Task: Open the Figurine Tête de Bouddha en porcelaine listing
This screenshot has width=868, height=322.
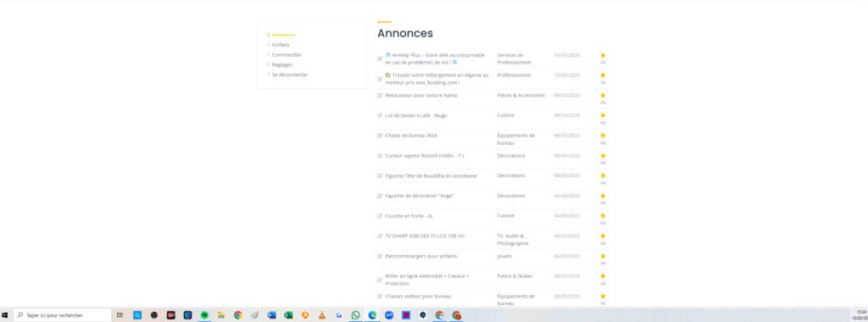Action: 431,175
